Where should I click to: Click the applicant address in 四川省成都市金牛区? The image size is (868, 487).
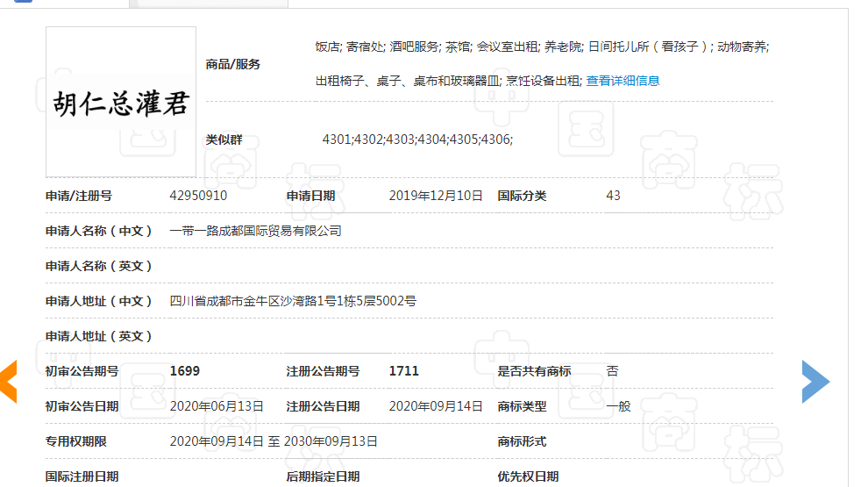point(293,301)
